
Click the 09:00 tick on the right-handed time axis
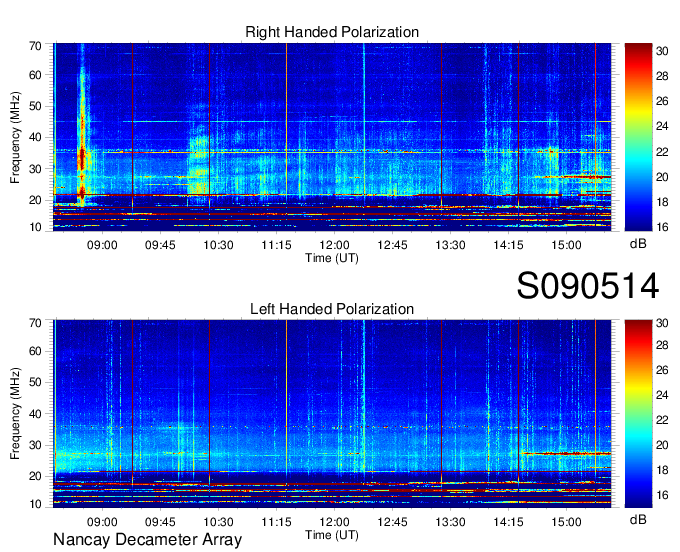click(x=102, y=245)
